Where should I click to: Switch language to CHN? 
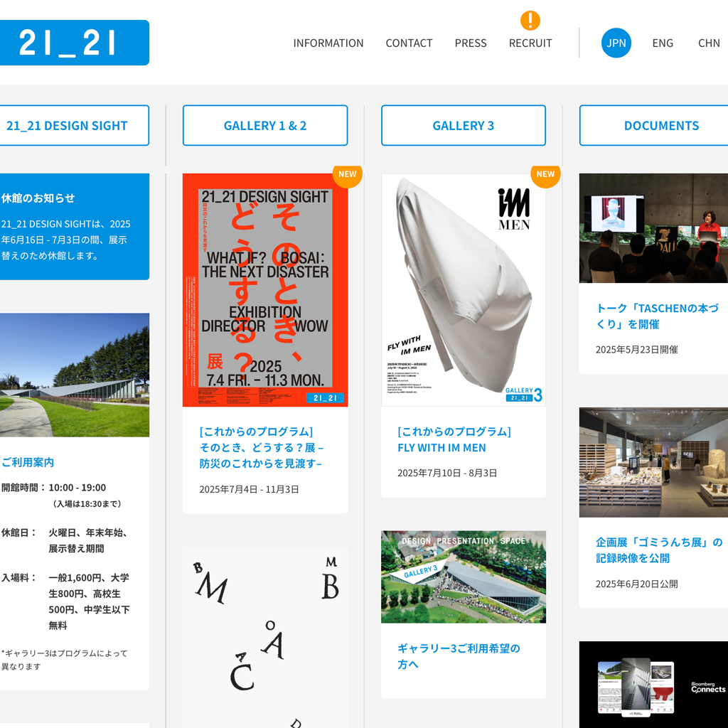pos(709,43)
